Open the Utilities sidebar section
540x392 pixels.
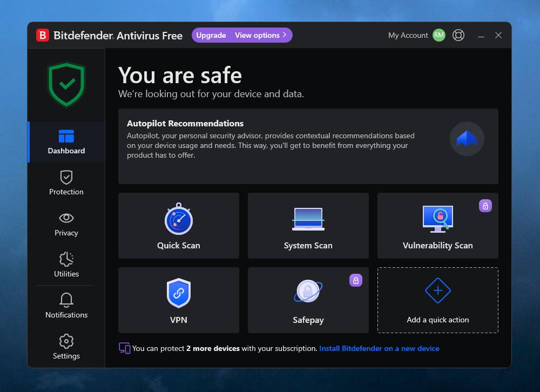66,265
